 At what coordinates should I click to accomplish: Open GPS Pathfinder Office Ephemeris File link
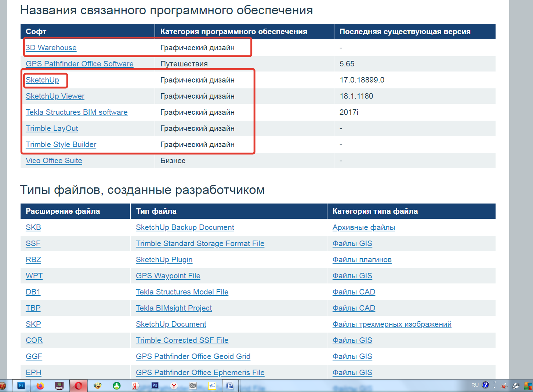click(200, 373)
